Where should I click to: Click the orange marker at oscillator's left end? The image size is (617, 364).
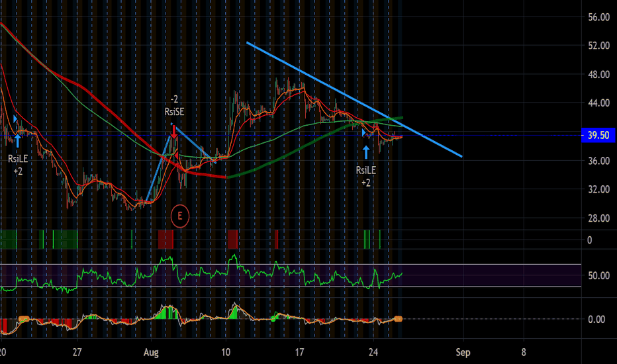(24, 319)
